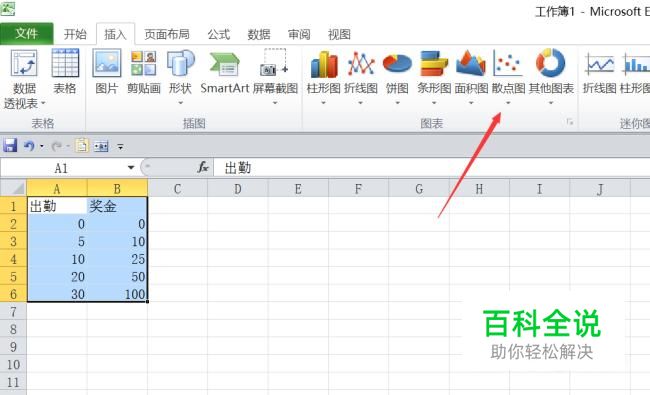Switch to the 审阅 Review tab
Screen dimensions: 650x395
tap(299, 34)
